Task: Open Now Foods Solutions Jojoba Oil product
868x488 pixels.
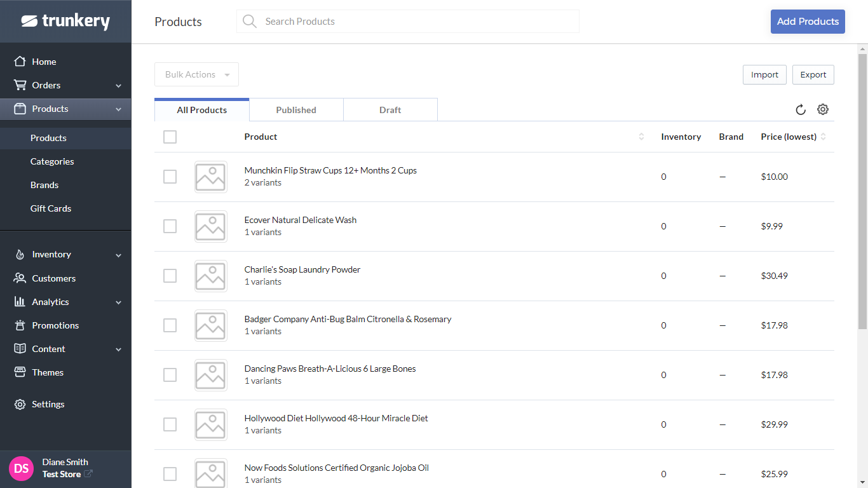Action: point(337,468)
